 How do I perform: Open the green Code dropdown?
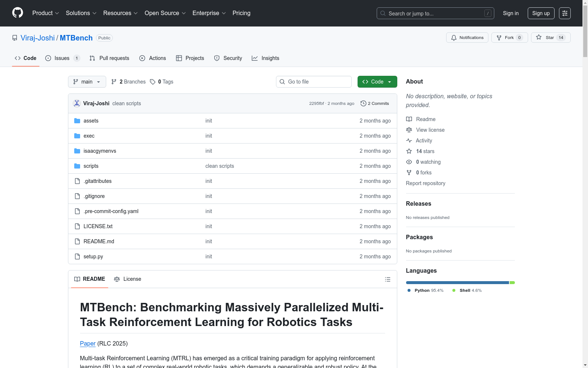377,82
